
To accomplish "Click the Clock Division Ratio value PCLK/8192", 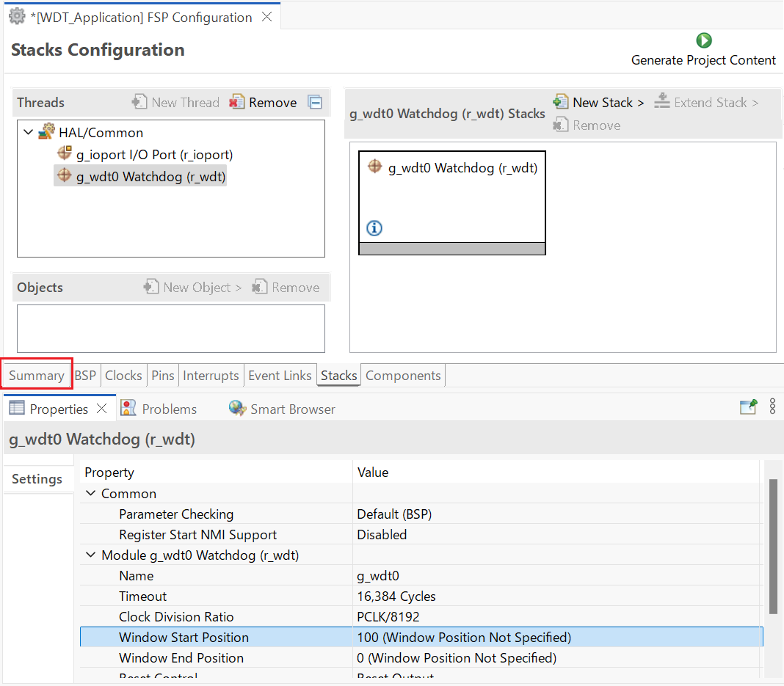I will [x=388, y=616].
